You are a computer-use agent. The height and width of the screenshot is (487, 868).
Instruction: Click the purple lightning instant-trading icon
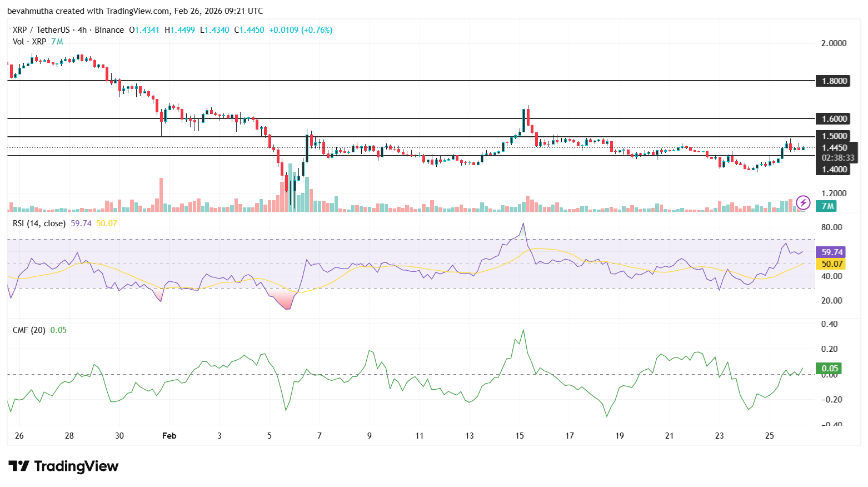point(802,203)
